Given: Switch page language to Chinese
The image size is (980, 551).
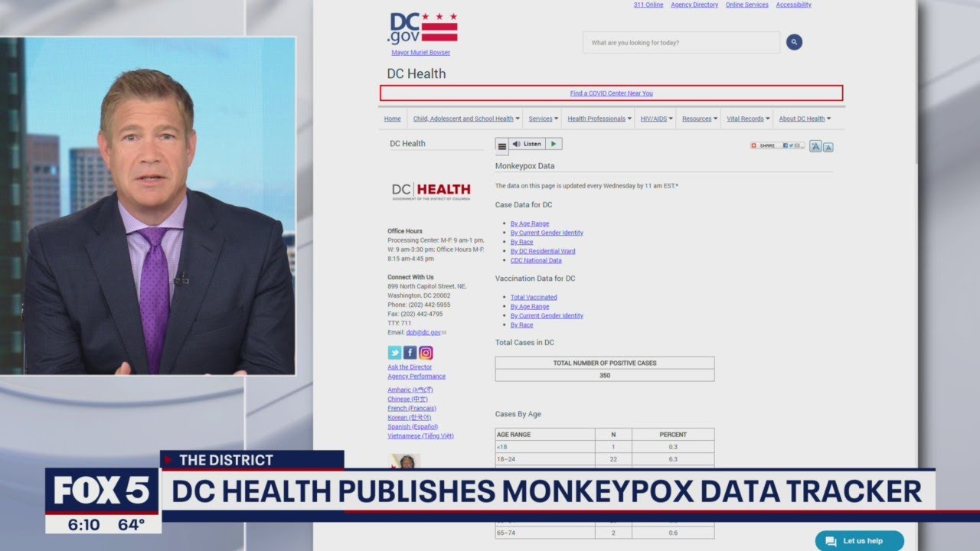Looking at the screenshot, I should (x=407, y=399).
